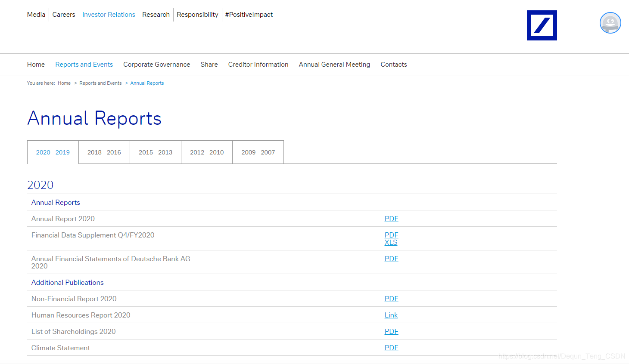Viewport: 629px width, 364px height.
Task: Select Investor Relations in top menu
Action: click(x=109, y=15)
